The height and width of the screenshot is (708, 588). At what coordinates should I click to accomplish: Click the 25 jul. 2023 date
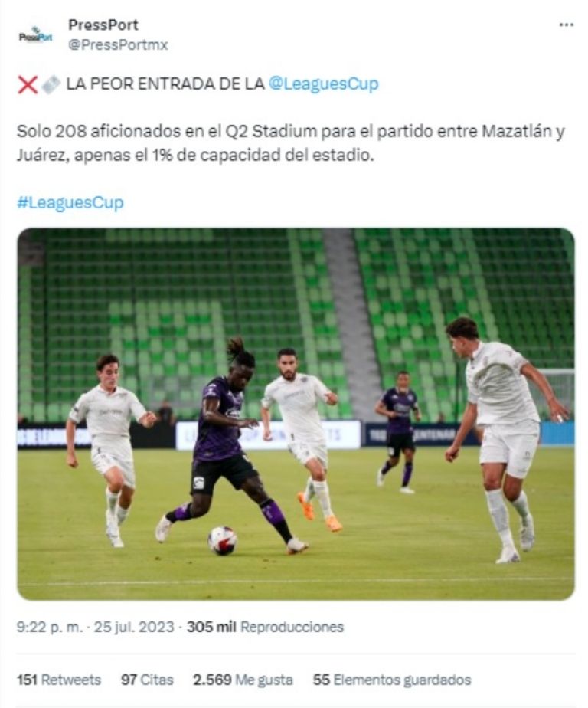coord(133,628)
